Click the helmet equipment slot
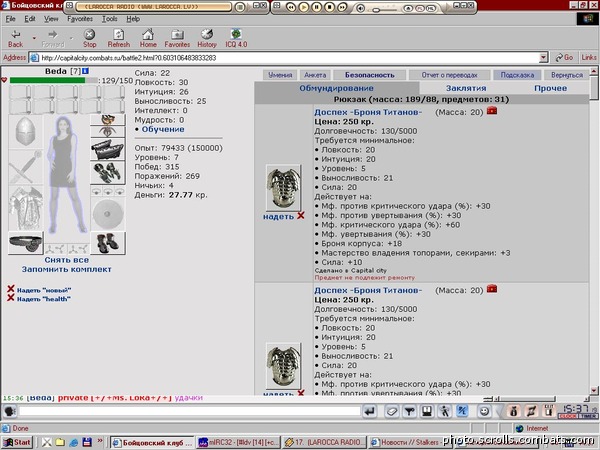This screenshot has width=600, height=450. coord(25,132)
